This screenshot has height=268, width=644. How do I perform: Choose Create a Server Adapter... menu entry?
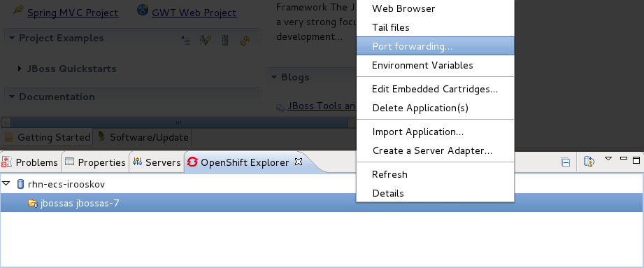(x=435, y=151)
